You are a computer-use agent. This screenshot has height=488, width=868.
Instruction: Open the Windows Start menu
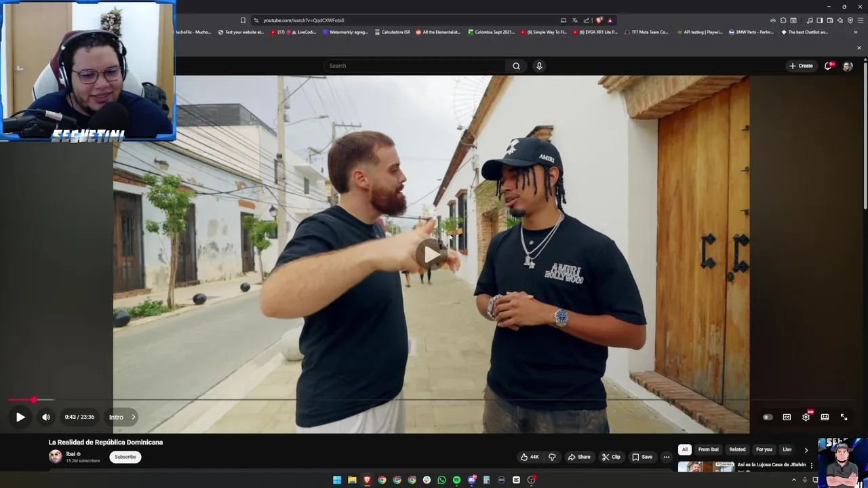pos(337,480)
